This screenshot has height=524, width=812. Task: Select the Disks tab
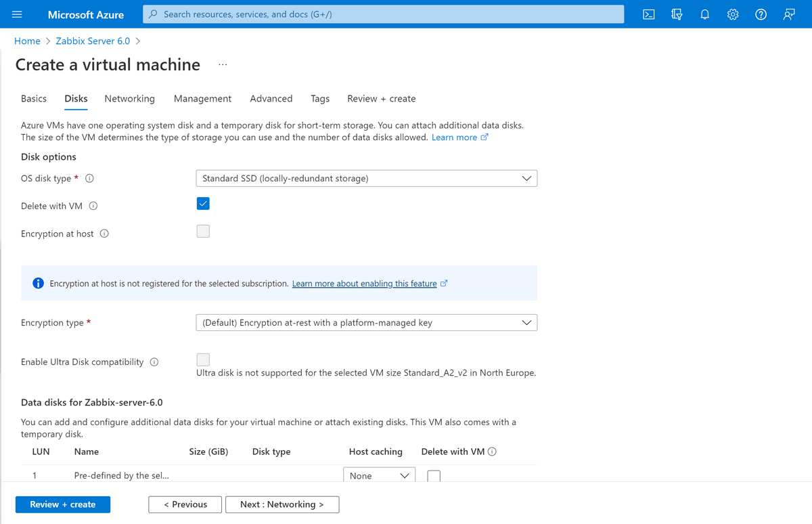76,99
